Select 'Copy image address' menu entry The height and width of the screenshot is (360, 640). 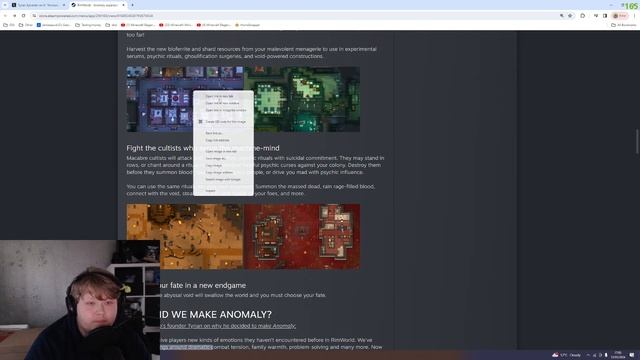click(x=223, y=172)
